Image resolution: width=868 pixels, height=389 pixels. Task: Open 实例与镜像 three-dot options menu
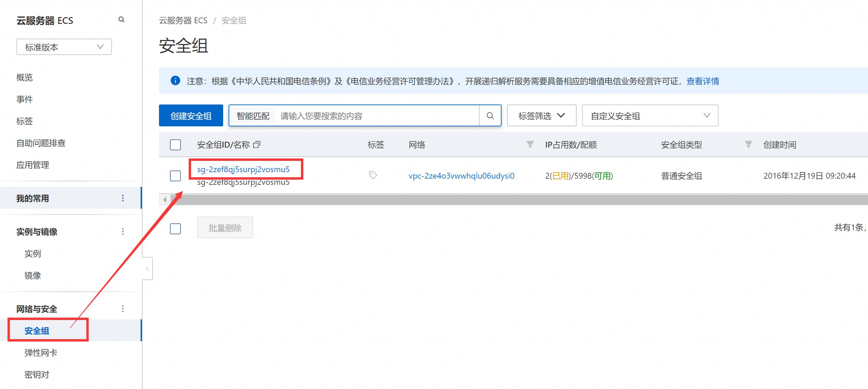coord(123,232)
